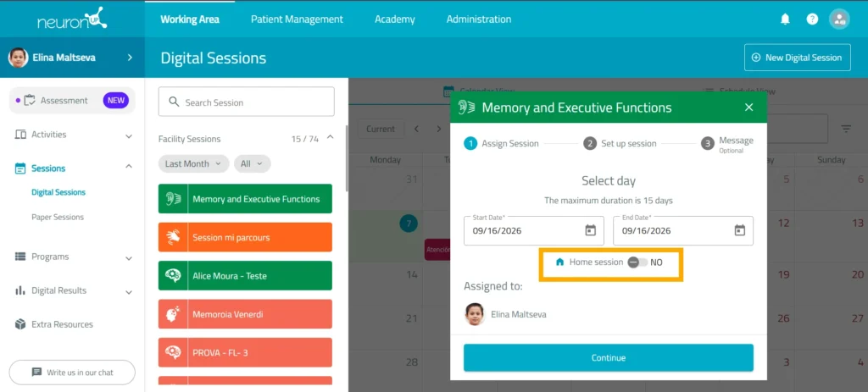Click the magnifier icon in Search Session

pos(174,102)
